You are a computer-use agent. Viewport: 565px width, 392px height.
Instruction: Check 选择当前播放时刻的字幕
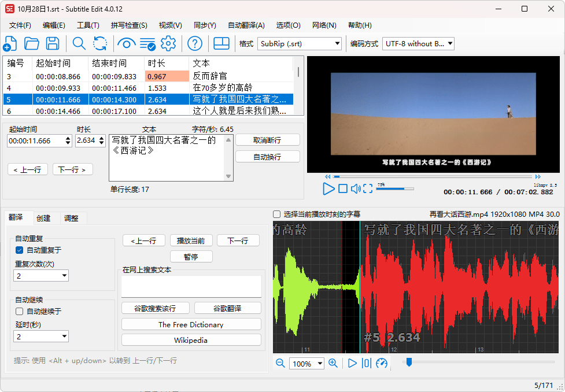point(277,215)
